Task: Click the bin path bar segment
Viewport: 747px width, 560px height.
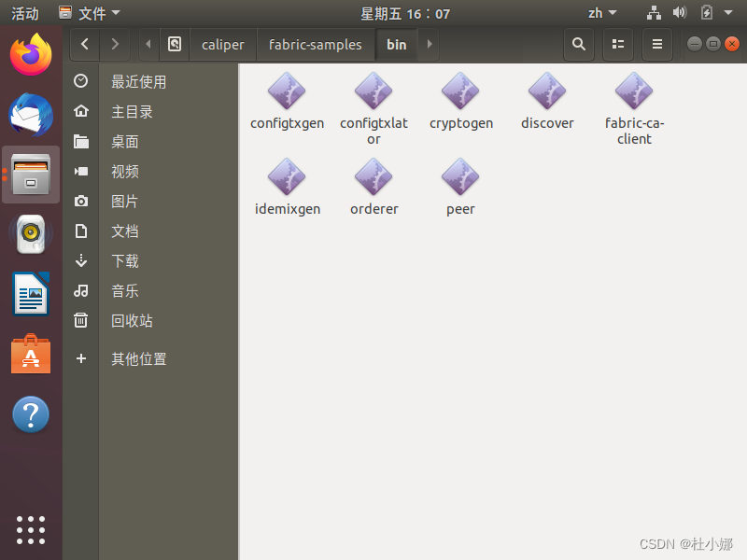Action: 396,44
